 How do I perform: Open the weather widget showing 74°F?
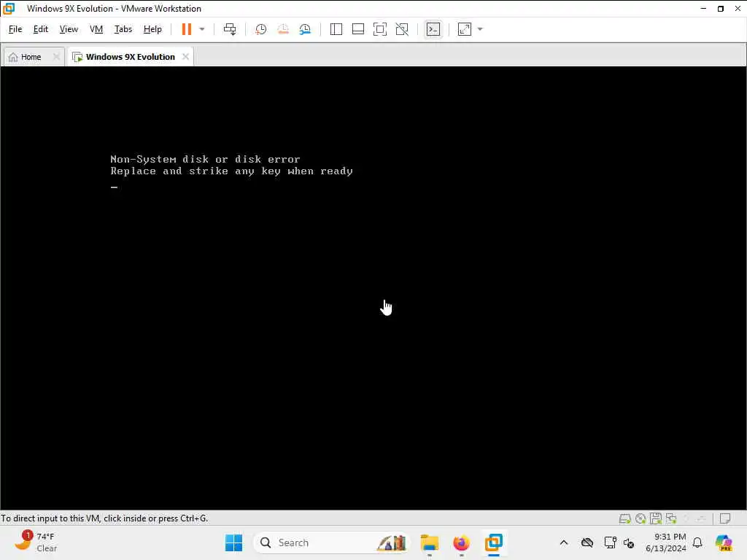[x=36, y=542]
